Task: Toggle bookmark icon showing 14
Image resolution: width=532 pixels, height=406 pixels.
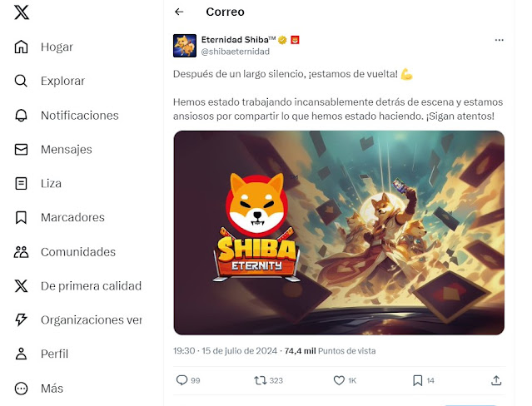Action: [417, 380]
